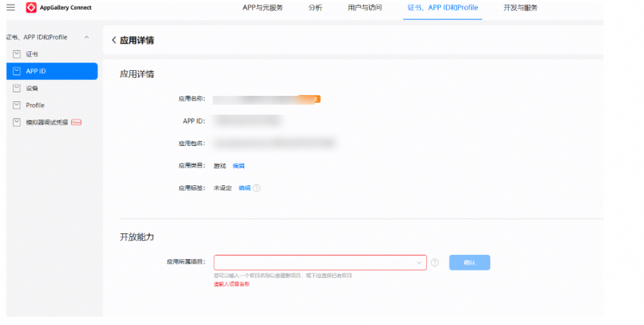Image resolution: width=644 pixels, height=325 pixels.
Task: Open 模拟器调试凭据 in the sidebar
Action: point(47,122)
